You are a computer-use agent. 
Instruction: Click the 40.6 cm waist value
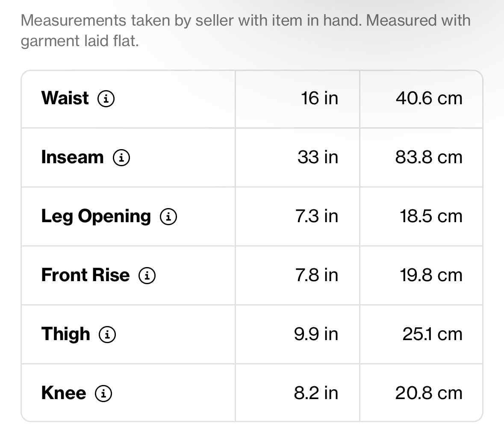pyautogui.click(x=429, y=98)
